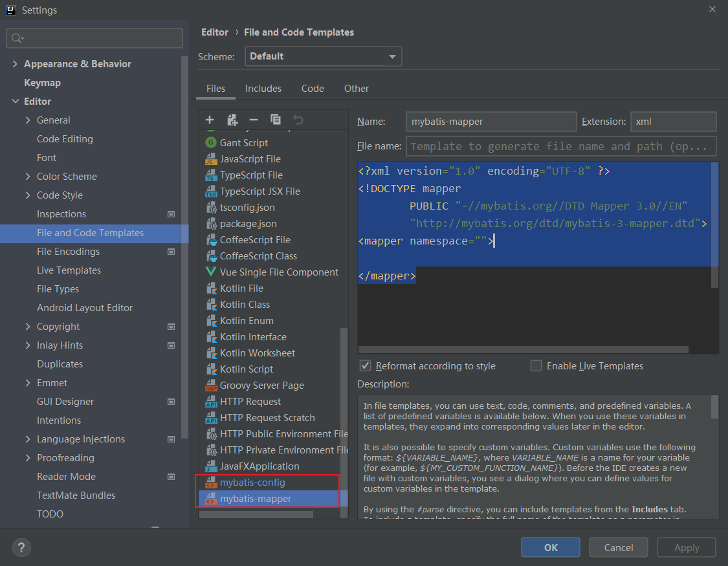Click the File Encodings project-level settings icon
This screenshot has width=728, height=566.
point(171,252)
